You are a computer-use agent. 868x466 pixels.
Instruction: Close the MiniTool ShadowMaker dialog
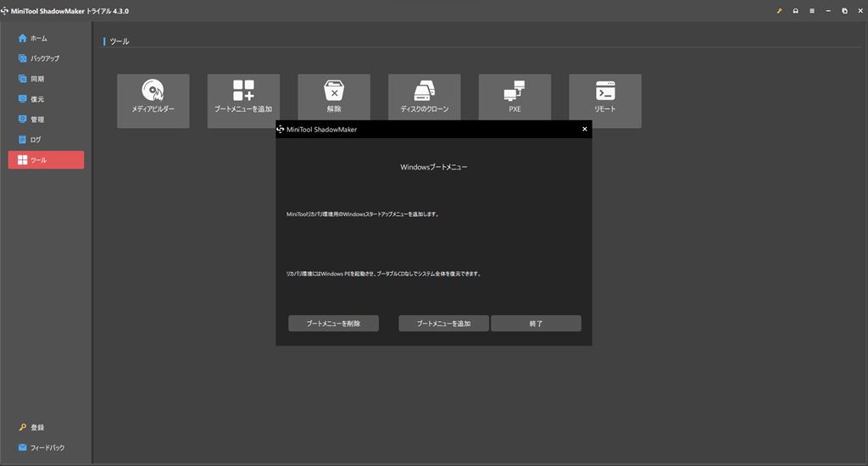pyautogui.click(x=585, y=129)
